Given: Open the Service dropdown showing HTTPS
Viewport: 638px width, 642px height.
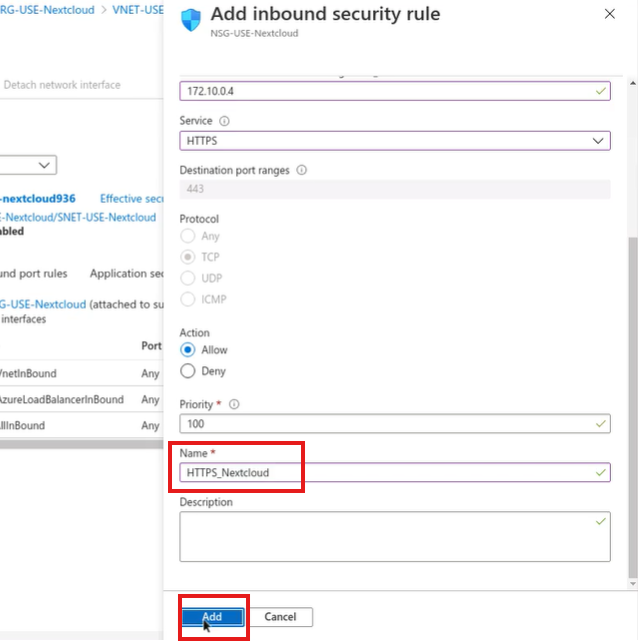Looking at the screenshot, I should tap(395, 141).
